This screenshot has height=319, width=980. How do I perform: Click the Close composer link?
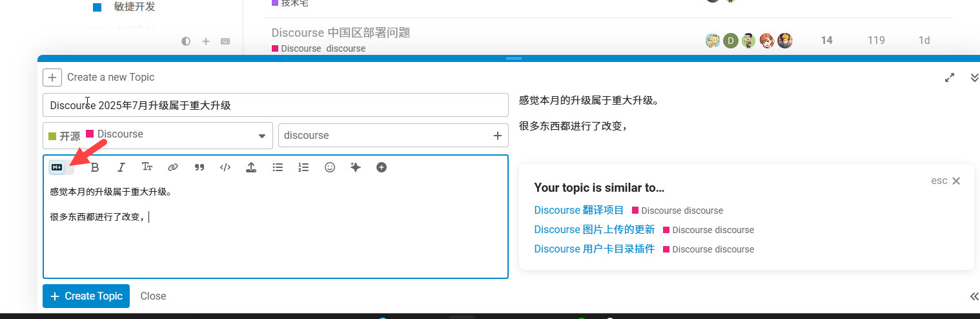point(153,296)
